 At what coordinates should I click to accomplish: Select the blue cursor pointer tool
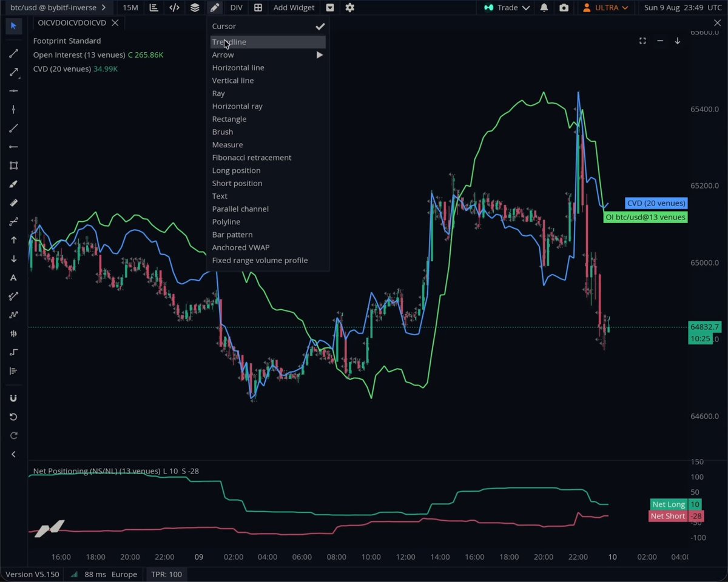(13, 26)
